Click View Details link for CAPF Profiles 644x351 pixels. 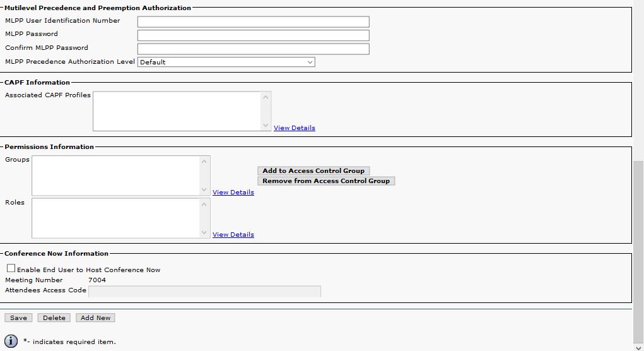(294, 128)
